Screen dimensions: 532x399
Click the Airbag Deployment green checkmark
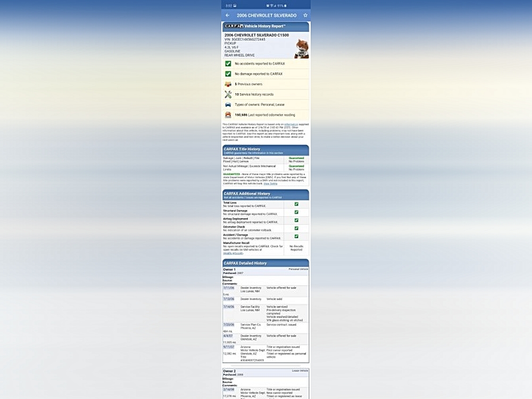296,220
